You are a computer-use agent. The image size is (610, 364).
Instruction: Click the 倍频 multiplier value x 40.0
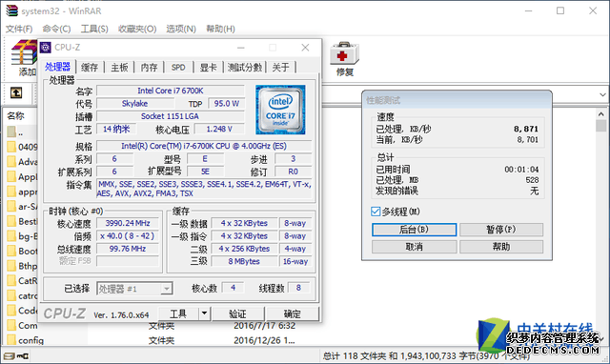click(x=128, y=236)
